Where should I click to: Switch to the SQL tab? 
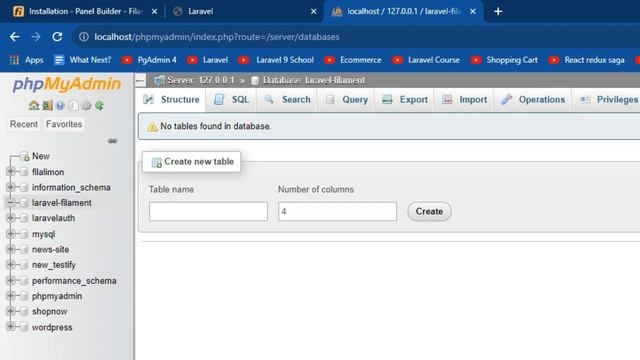[x=231, y=100]
